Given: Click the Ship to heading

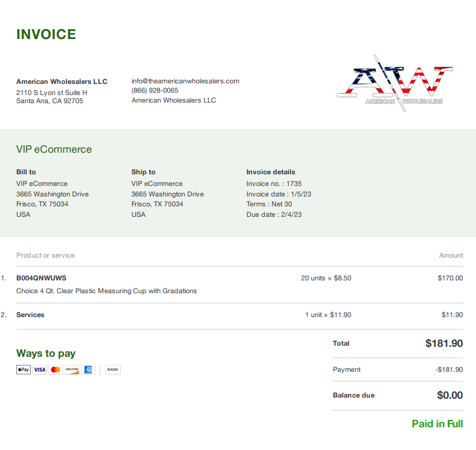Looking at the screenshot, I should [x=143, y=172].
